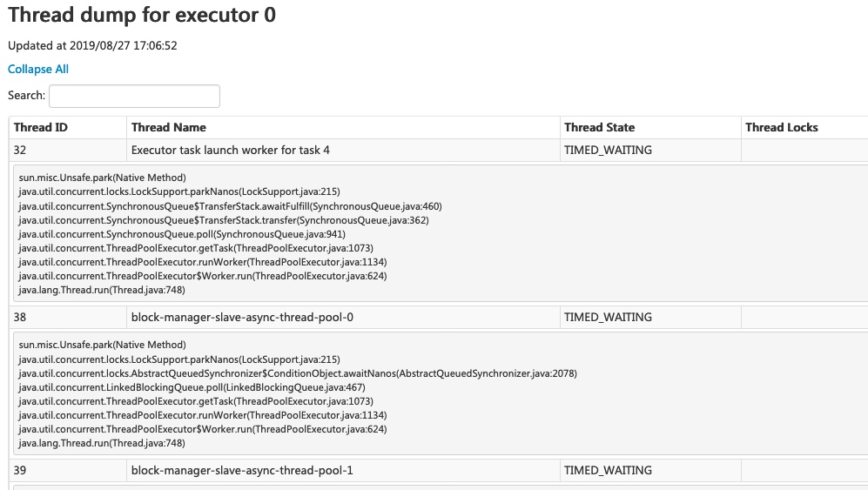The image size is (868, 490).
Task: Click TIMED_WAITING state of thread 39
Action: [x=608, y=470]
